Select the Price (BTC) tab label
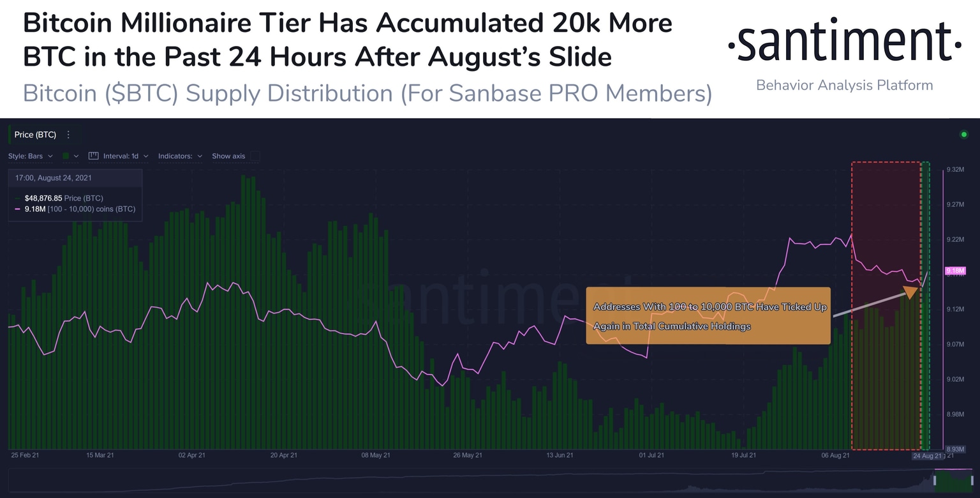 [35, 135]
